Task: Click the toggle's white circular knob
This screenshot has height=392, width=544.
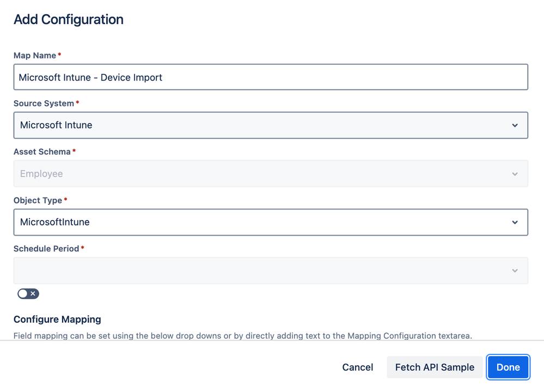Action: (x=22, y=293)
